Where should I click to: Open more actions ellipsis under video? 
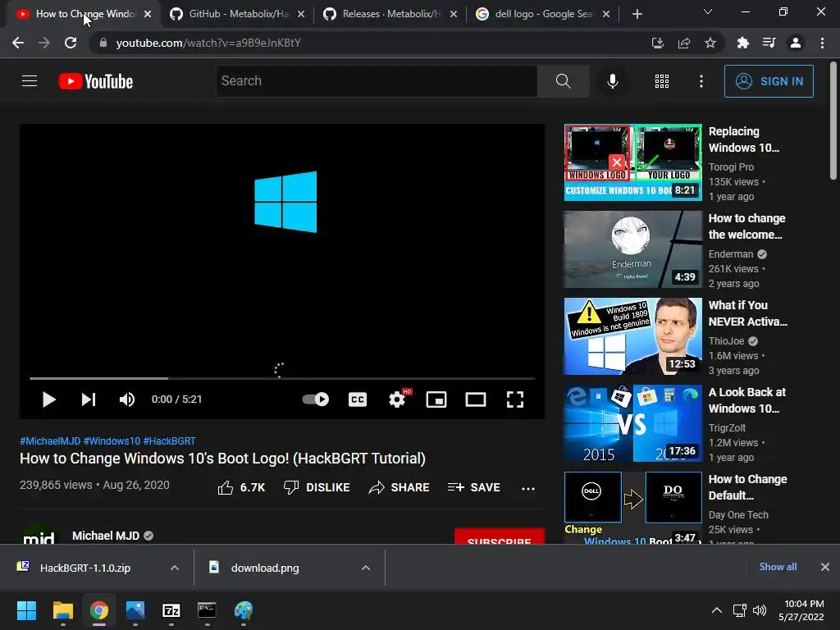[x=527, y=488]
